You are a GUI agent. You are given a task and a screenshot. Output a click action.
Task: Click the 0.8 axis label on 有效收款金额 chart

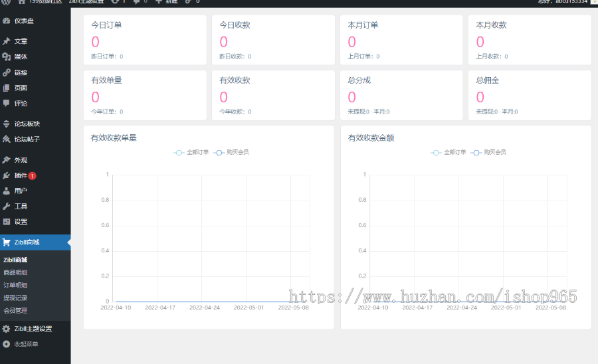coord(362,200)
